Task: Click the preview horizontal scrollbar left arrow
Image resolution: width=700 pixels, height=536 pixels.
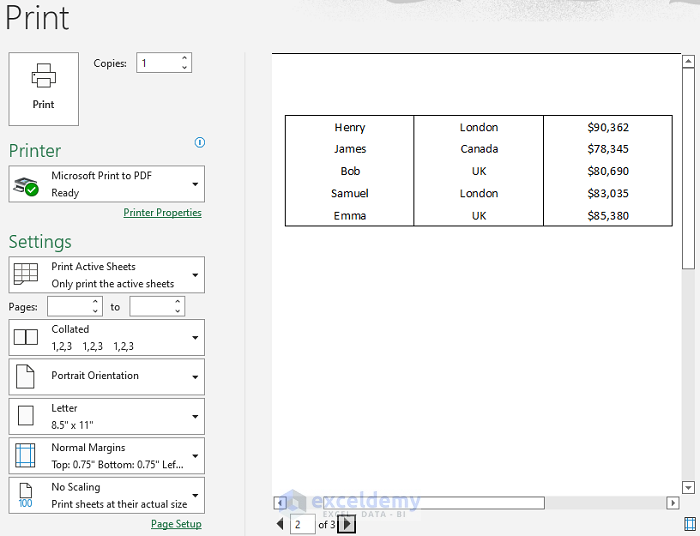Action: (x=280, y=503)
